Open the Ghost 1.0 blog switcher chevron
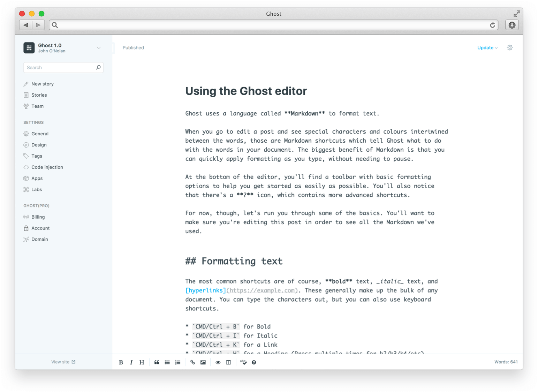Image resolution: width=538 pixels, height=392 pixels. tap(99, 48)
